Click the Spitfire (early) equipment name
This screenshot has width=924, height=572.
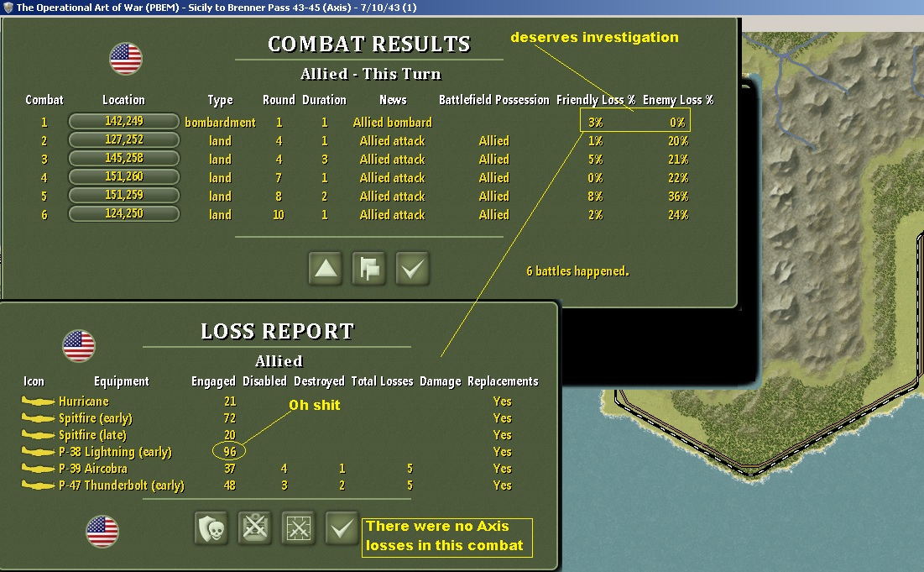pos(96,418)
